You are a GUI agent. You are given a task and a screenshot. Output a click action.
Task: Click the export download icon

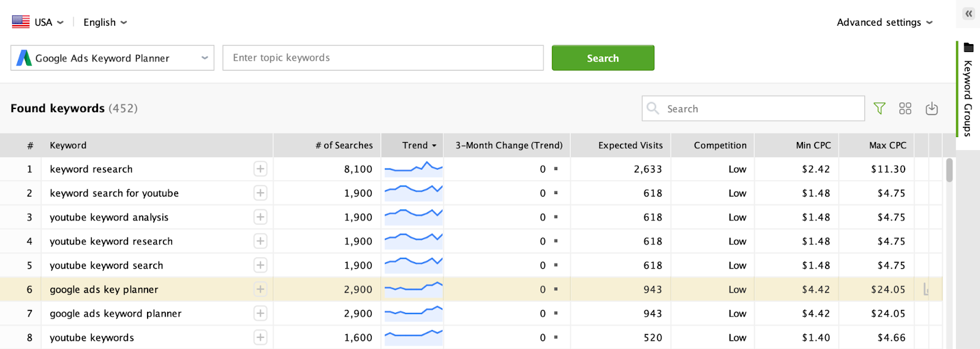point(932,108)
